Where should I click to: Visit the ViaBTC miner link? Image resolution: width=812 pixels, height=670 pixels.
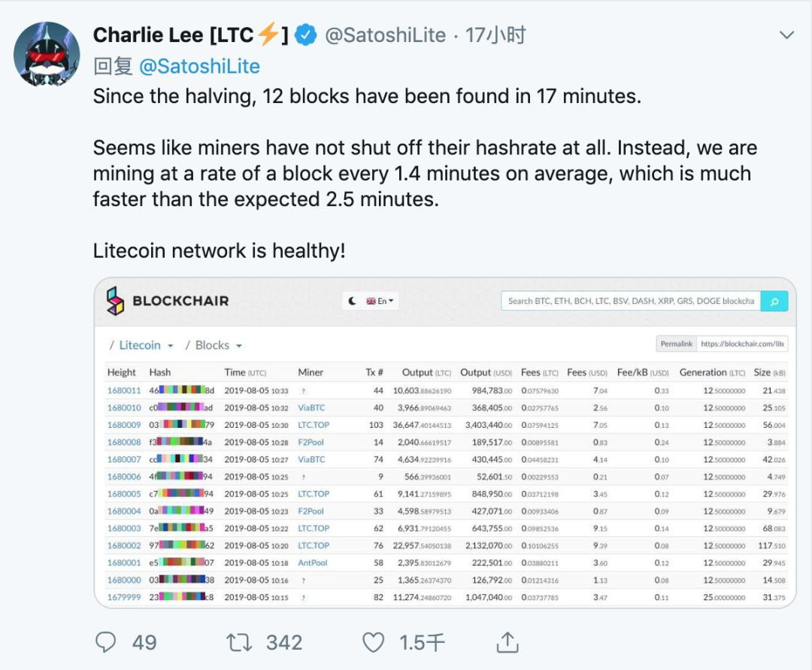(x=311, y=408)
